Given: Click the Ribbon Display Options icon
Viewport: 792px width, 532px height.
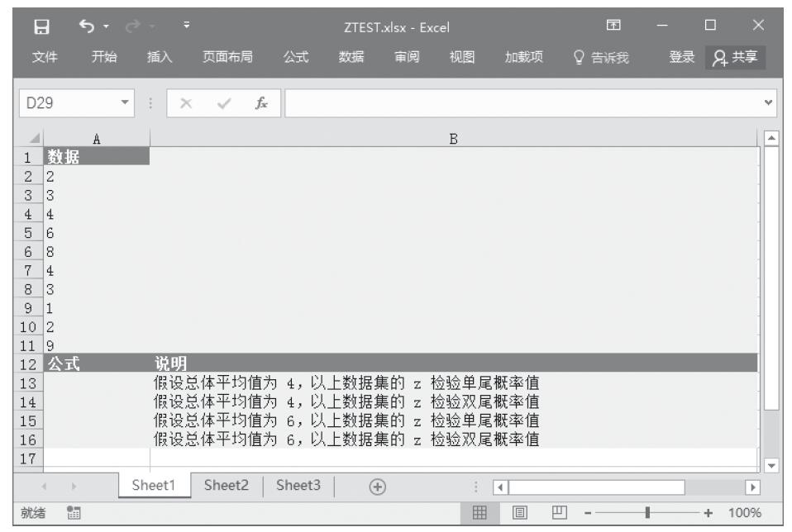Looking at the screenshot, I should (x=613, y=29).
